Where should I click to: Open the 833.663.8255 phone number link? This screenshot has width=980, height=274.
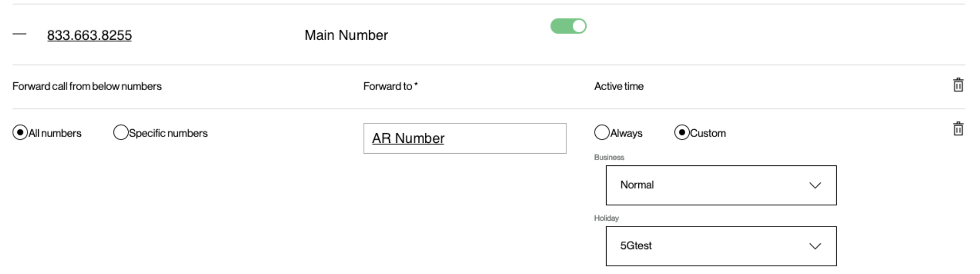[x=90, y=35]
